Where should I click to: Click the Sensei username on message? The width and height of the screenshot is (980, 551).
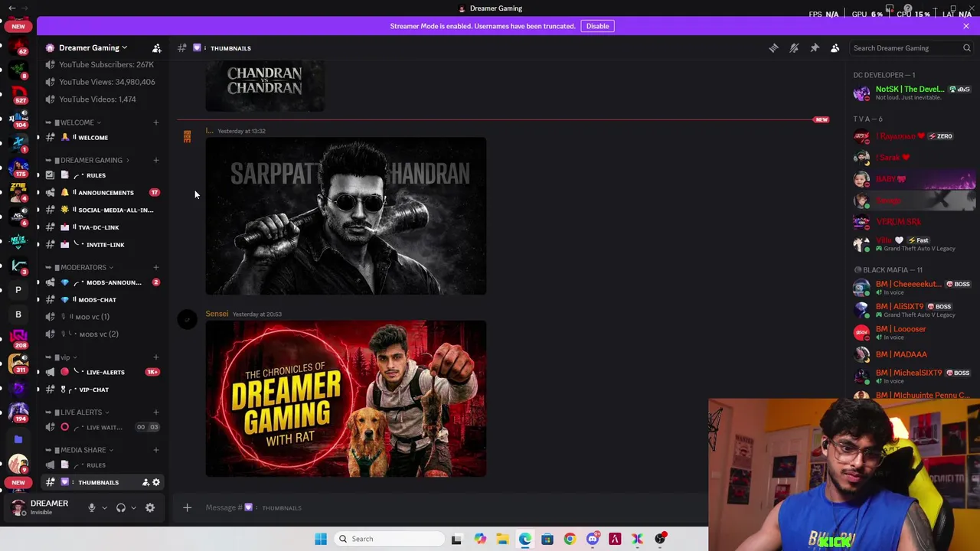coord(217,314)
